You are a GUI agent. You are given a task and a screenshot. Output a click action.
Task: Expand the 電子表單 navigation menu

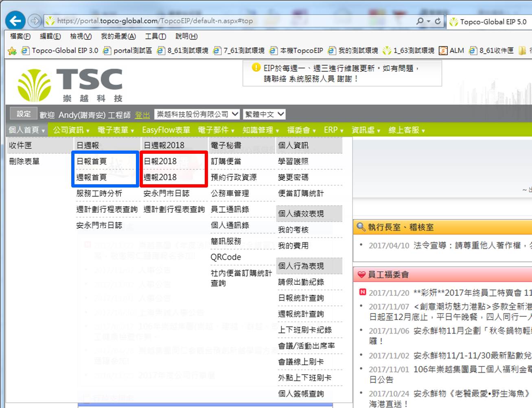[116, 130]
